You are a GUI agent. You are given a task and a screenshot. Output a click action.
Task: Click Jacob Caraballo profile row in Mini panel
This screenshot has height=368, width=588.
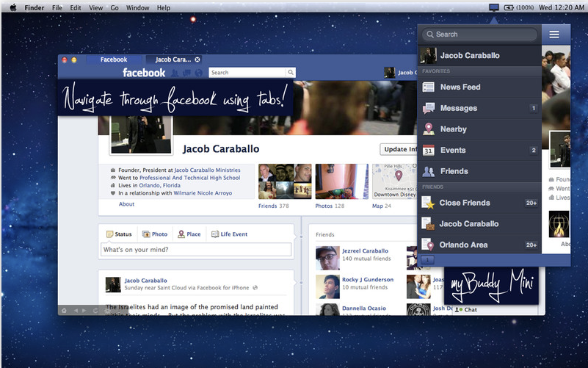coord(479,56)
